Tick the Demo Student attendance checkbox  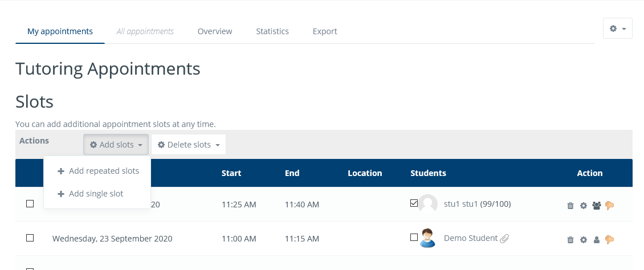point(414,238)
